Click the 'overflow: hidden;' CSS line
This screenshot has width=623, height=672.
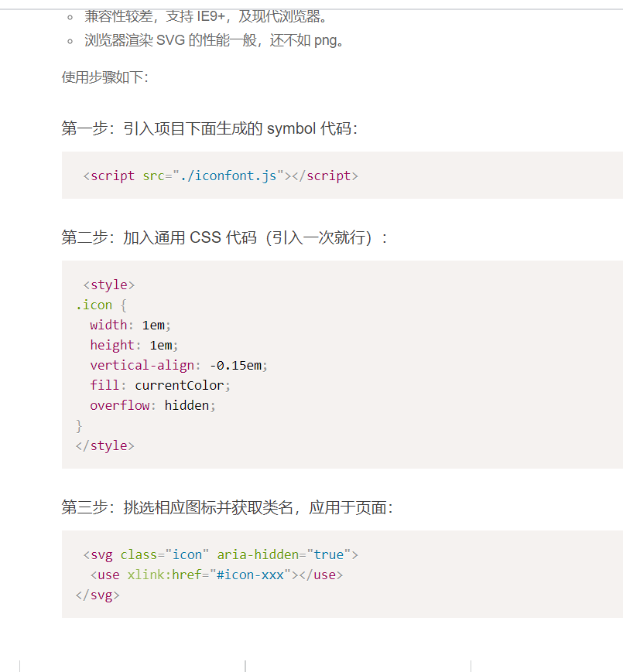pos(152,405)
